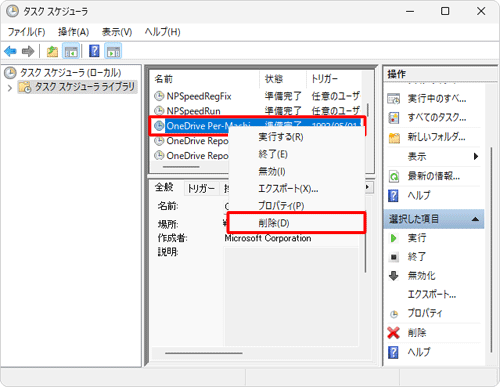Image resolution: width=500 pixels, height=387 pixels.
Task: Click the task scheduler library folder icon
Action: point(25,87)
